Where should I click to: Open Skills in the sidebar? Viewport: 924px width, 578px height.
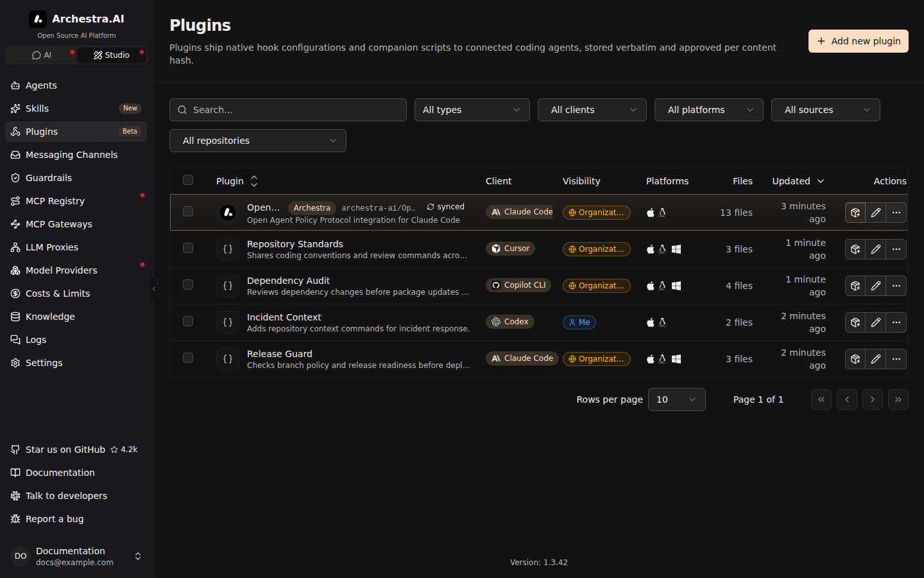(76, 109)
